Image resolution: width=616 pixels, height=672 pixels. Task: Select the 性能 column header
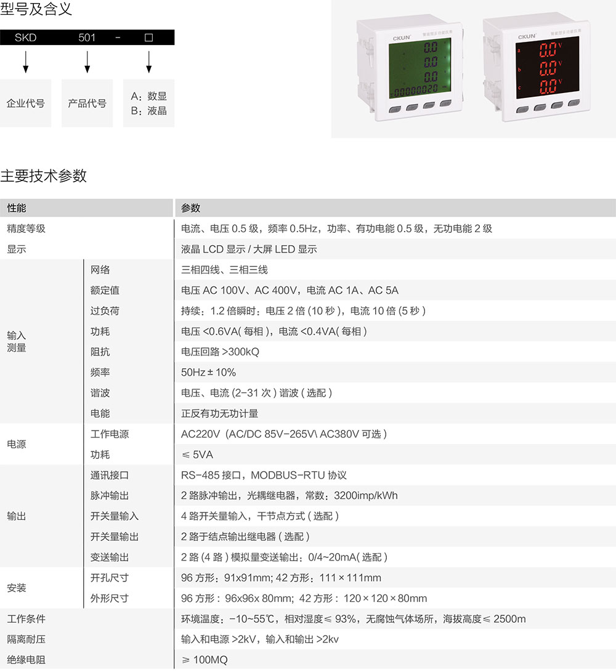pos(17,208)
